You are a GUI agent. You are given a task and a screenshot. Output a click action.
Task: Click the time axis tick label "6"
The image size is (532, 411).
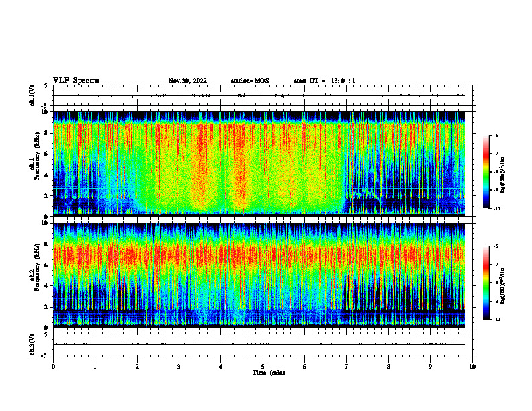point(305,367)
